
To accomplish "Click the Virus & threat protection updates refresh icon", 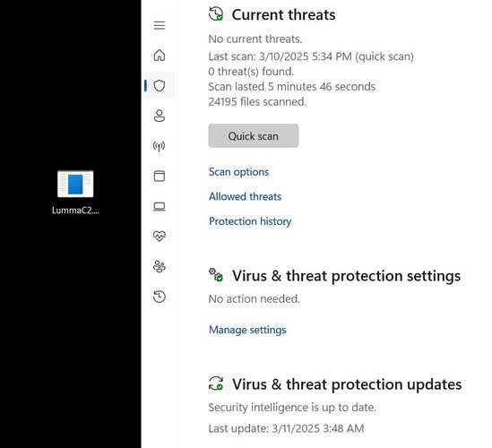I will [x=216, y=383].
